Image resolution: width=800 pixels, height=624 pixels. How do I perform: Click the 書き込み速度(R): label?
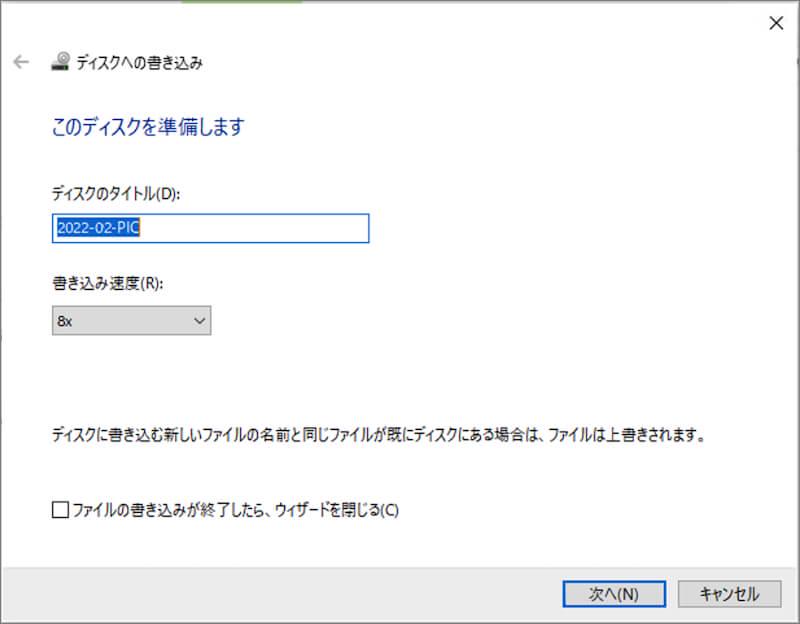(x=106, y=284)
